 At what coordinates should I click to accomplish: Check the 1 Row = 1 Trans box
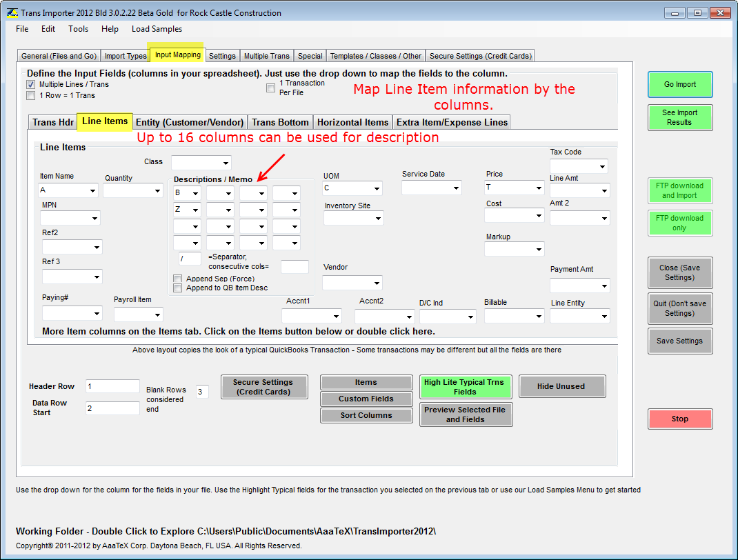click(31, 96)
